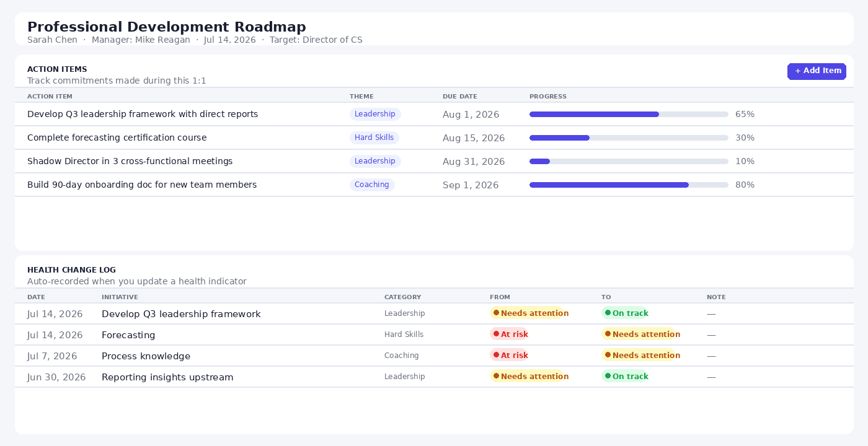This screenshot has height=446, width=868.
Task: Click the Aug 31, 2026 due date
Action: 474,162
